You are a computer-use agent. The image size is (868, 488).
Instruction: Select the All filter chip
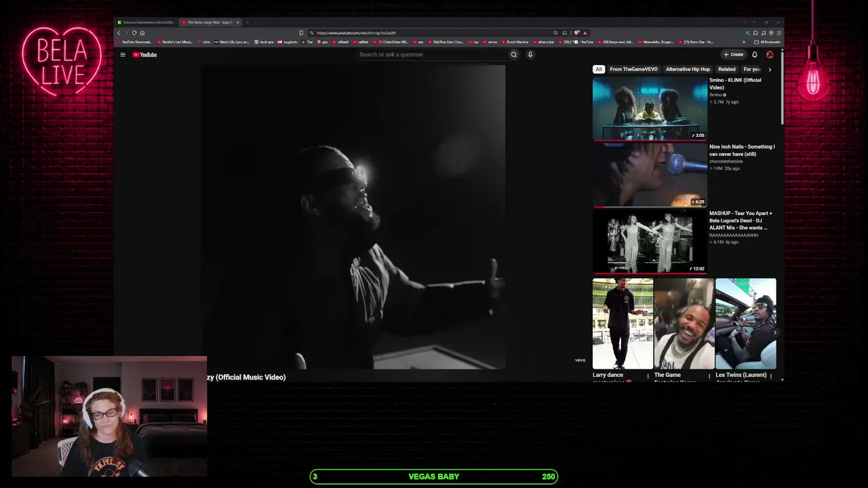(x=599, y=69)
